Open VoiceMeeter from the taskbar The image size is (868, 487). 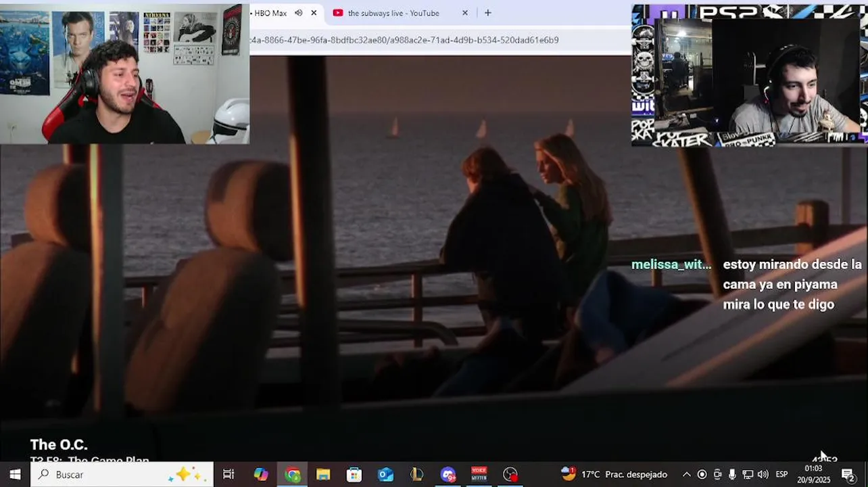click(x=479, y=475)
